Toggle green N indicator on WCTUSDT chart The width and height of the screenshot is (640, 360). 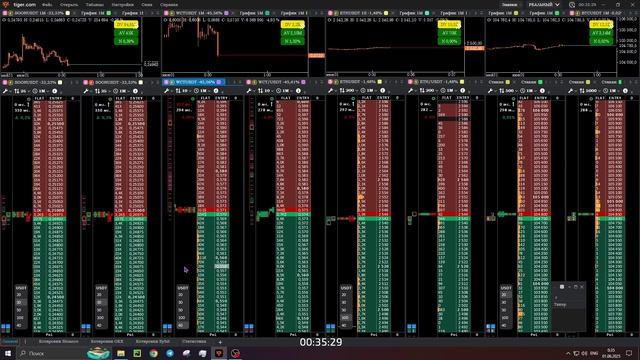click(x=292, y=41)
